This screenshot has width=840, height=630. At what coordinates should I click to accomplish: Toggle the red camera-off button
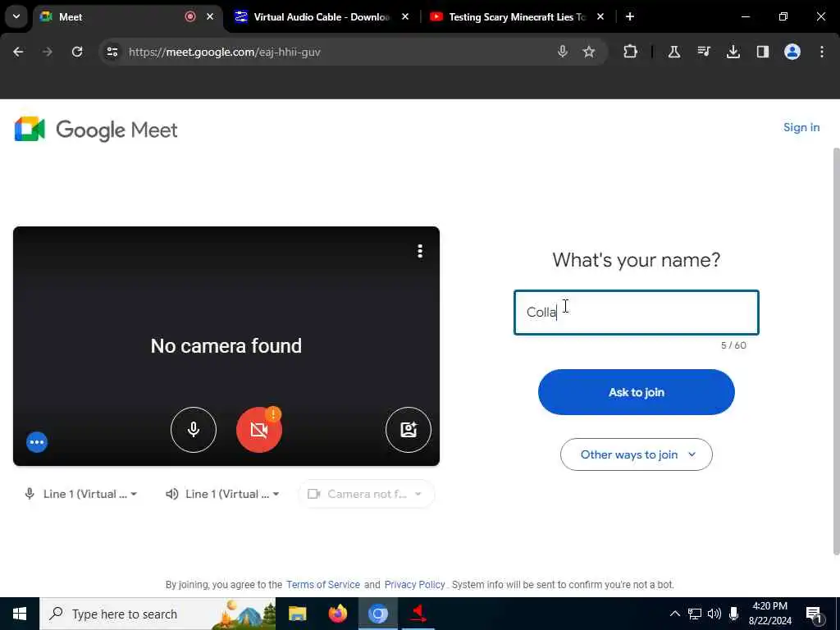click(258, 430)
